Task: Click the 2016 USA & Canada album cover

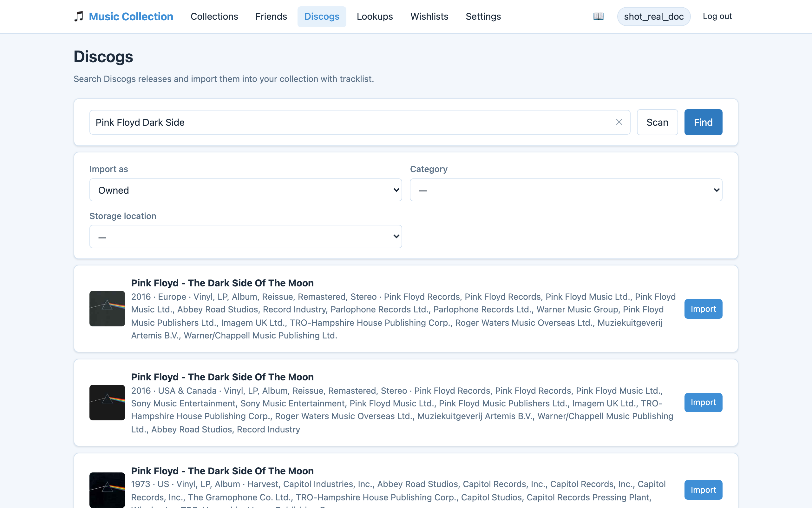Action: pyautogui.click(x=107, y=403)
